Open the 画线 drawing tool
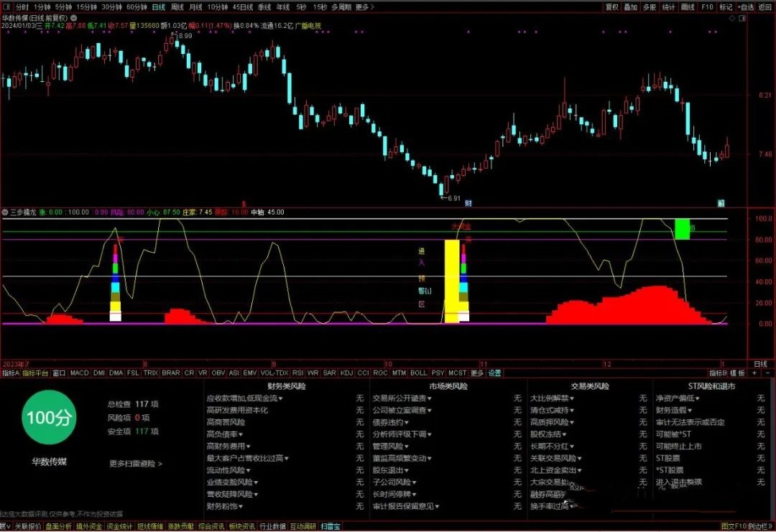 688,6
